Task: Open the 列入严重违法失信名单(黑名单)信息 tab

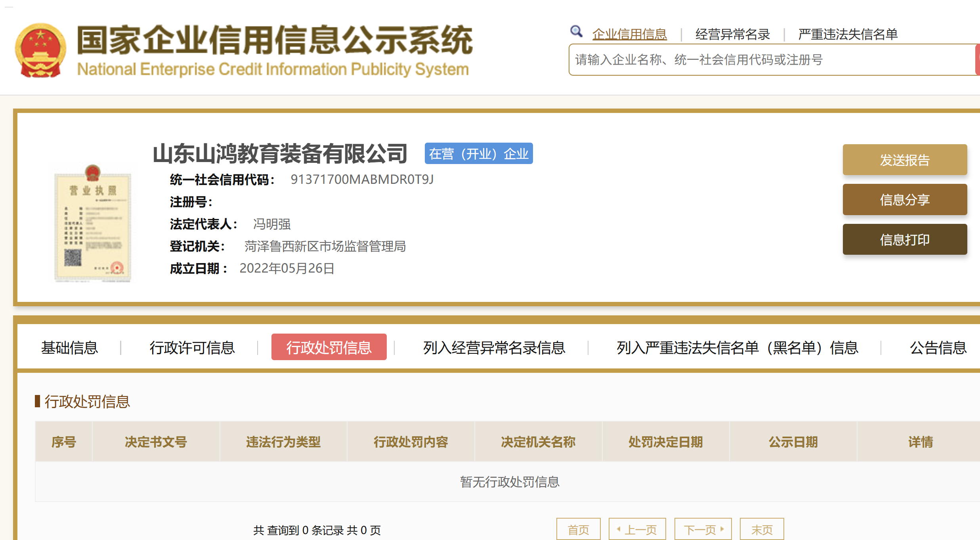Action: tap(737, 347)
